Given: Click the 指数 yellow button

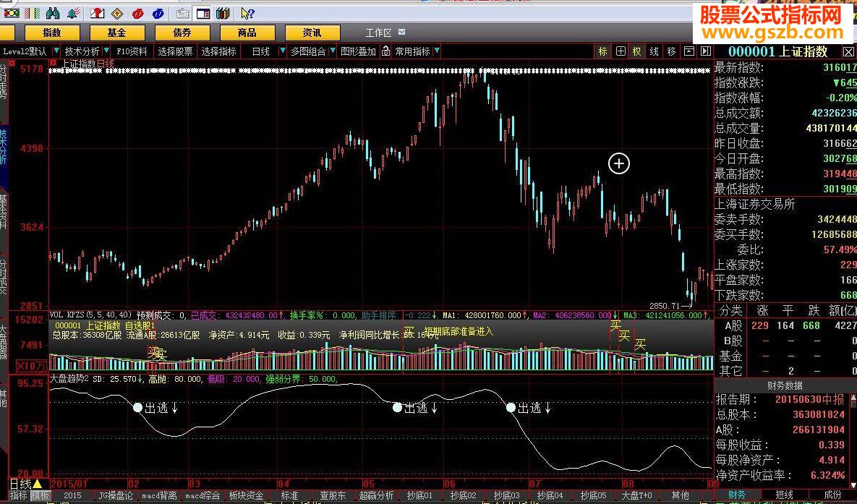Looking at the screenshot, I should pos(52,33).
